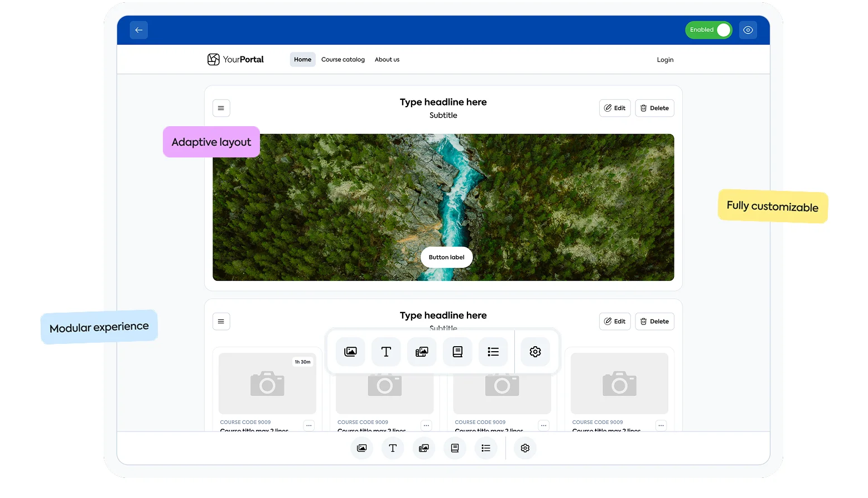Image resolution: width=868 pixels, height=498 pixels.
Task: Click the back arrow in blue header
Action: [139, 30]
